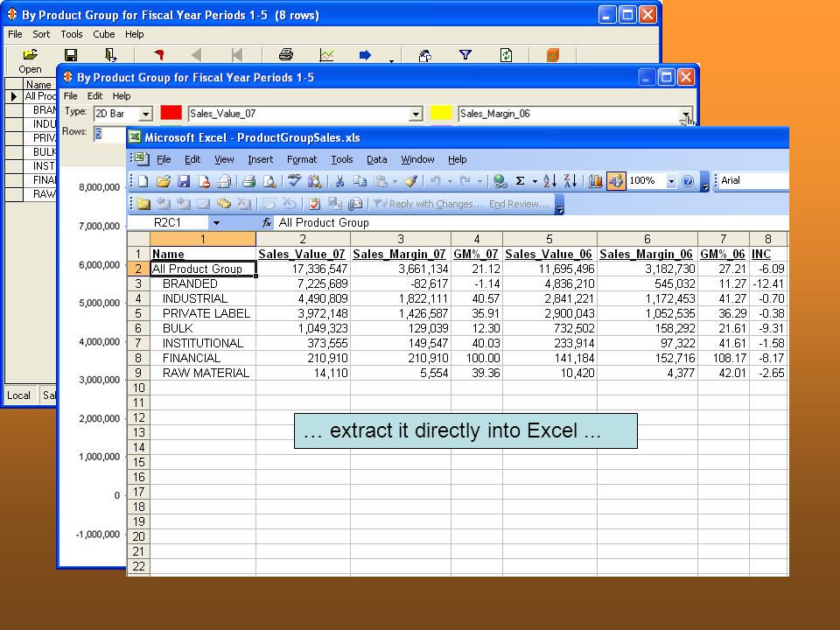Create a new Excel workbook
The height and width of the screenshot is (630, 840).
(143, 182)
